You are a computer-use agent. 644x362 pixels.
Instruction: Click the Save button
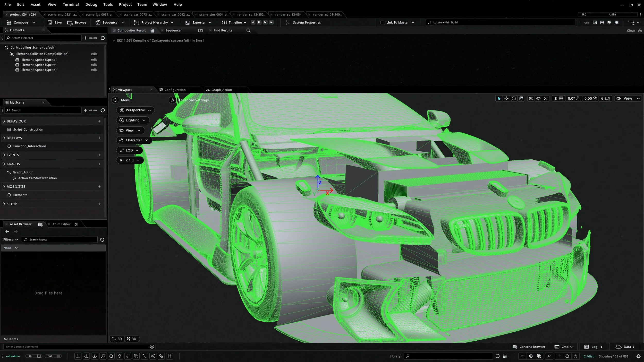pos(55,22)
